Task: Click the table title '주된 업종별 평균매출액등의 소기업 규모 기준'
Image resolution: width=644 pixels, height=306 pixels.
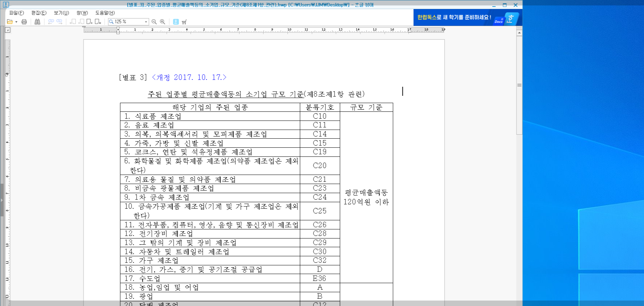Action: pyautogui.click(x=226, y=94)
